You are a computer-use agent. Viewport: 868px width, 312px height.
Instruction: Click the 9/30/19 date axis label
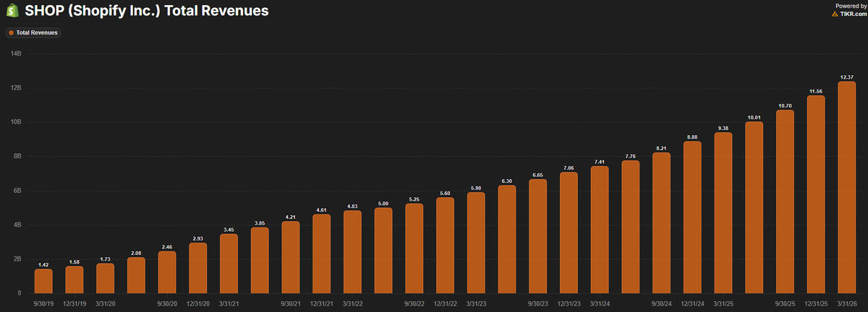(43, 303)
